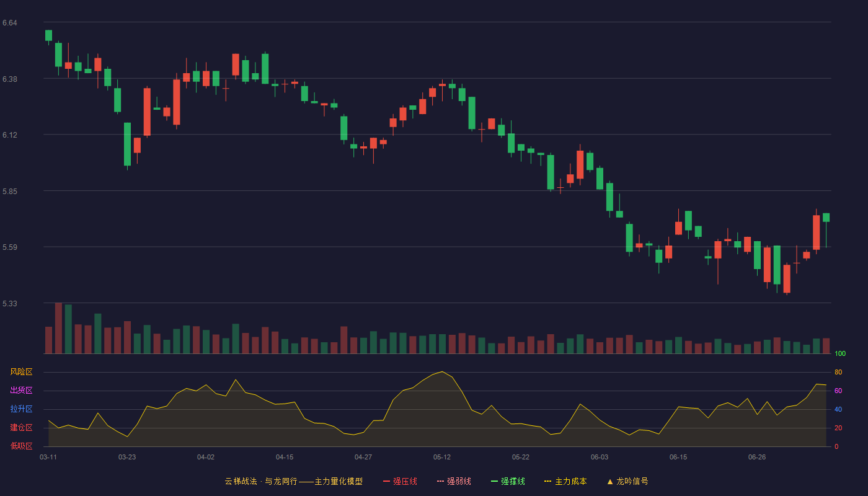This screenshot has height=496, width=868.
Task: Click the last green candlestick on the right
Action: (826, 218)
